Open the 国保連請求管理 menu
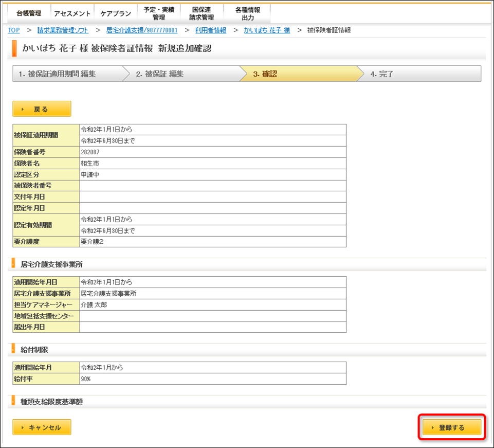 click(x=202, y=13)
